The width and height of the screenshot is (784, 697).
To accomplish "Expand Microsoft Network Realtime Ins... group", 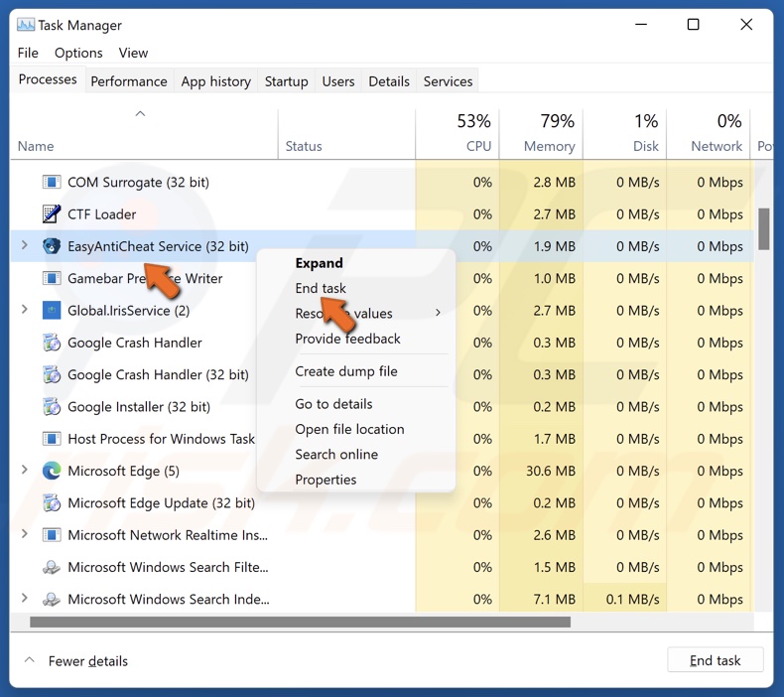I will [x=24, y=534].
